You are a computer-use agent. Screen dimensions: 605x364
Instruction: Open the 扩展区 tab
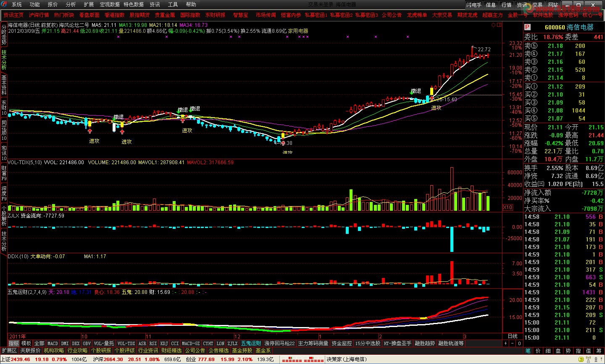(x=9, y=351)
